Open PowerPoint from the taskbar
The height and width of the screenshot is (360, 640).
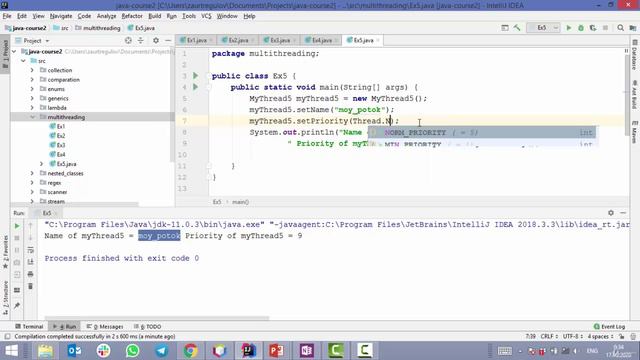[277, 351]
